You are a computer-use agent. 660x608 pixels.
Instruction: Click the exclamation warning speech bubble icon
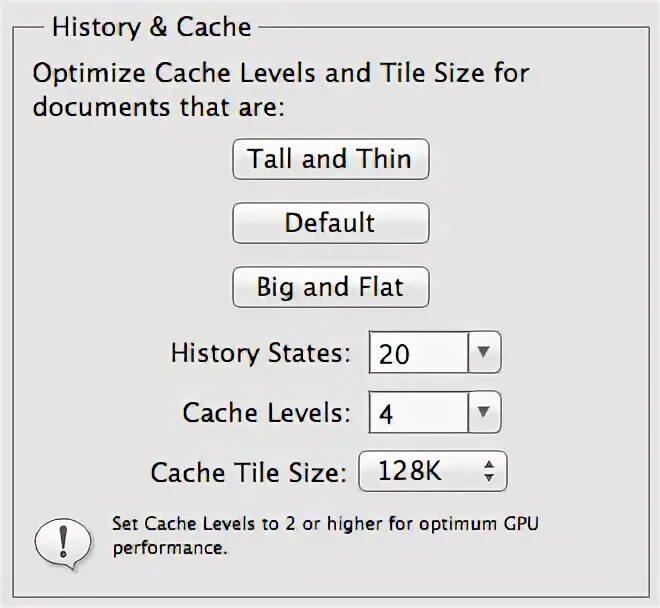63,543
